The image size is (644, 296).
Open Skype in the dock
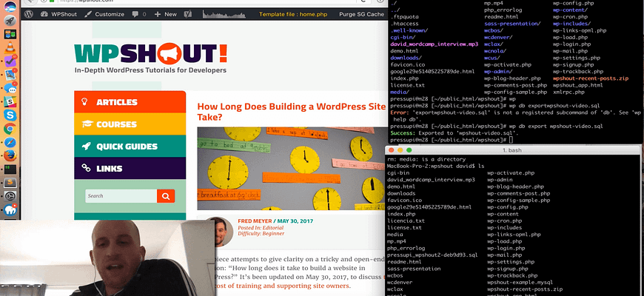[10, 115]
